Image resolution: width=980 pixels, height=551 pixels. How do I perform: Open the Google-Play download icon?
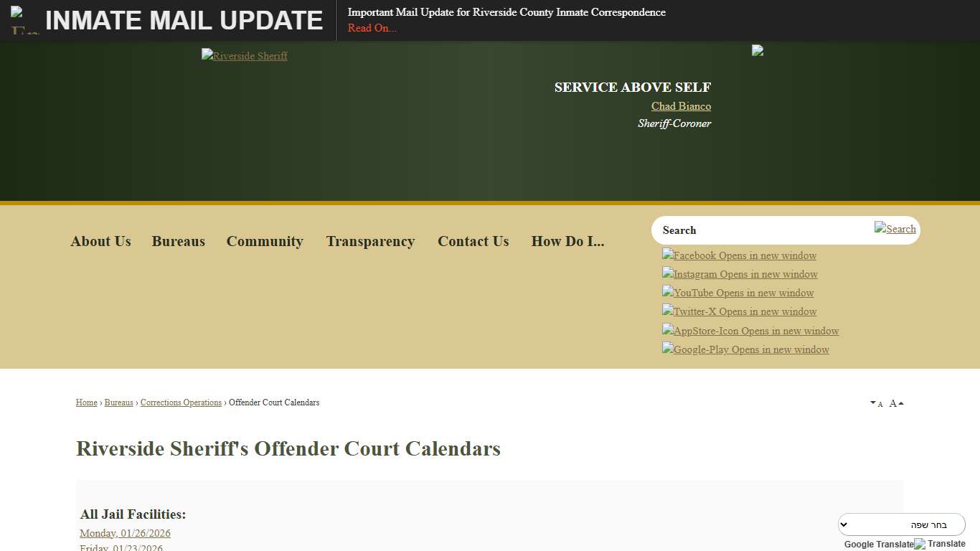click(x=745, y=349)
